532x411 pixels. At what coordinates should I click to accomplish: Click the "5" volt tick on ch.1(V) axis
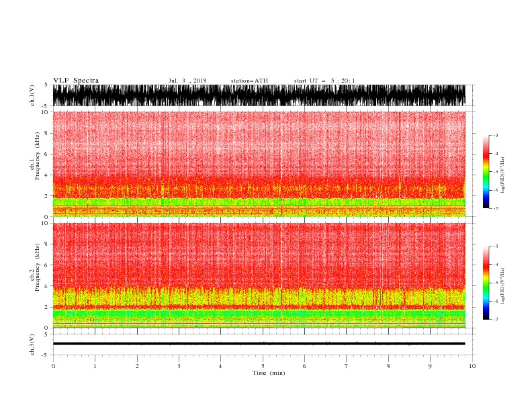46,85
